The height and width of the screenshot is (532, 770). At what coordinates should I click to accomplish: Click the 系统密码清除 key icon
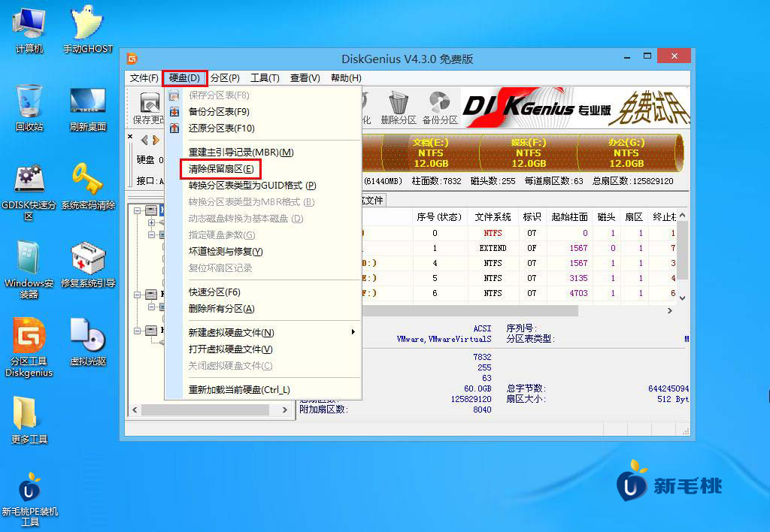88,187
